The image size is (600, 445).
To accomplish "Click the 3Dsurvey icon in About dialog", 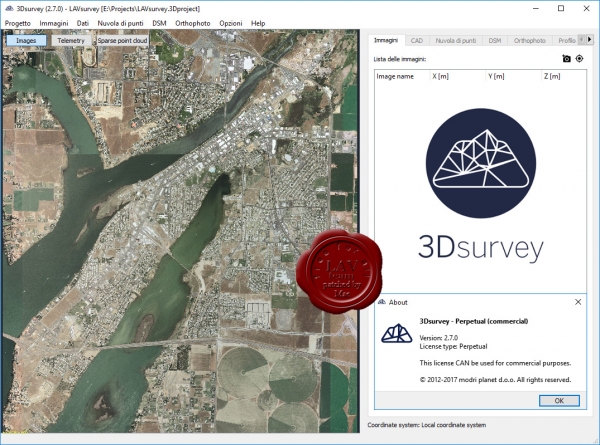I will 396,333.
